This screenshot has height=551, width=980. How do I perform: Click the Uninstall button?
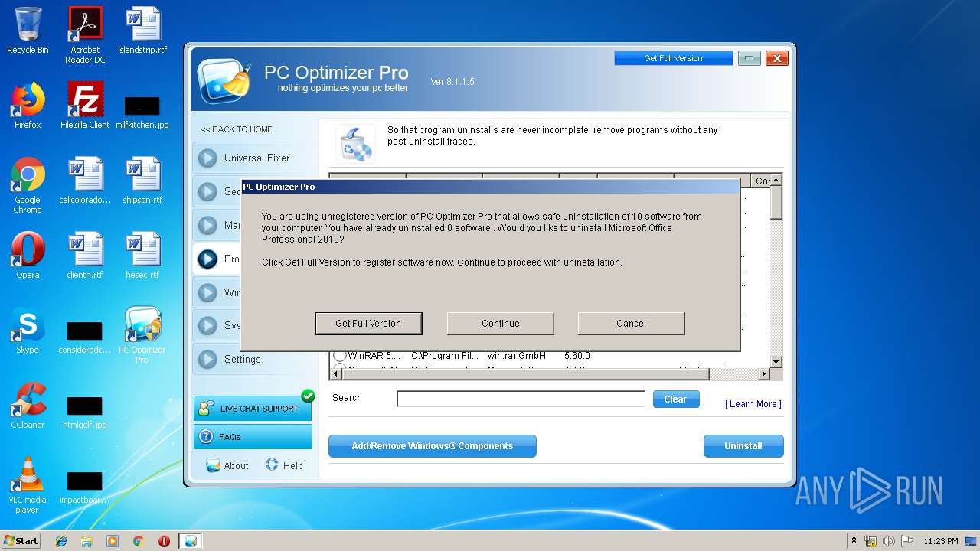(743, 445)
